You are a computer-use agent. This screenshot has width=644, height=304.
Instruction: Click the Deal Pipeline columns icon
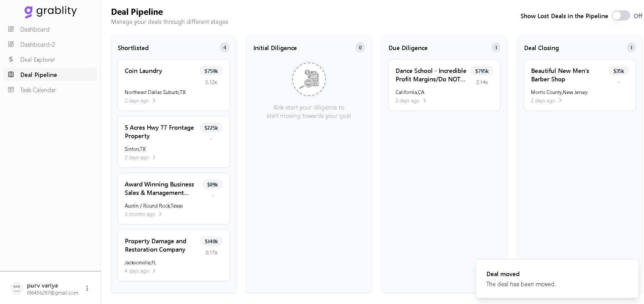click(x=11, y=75)
